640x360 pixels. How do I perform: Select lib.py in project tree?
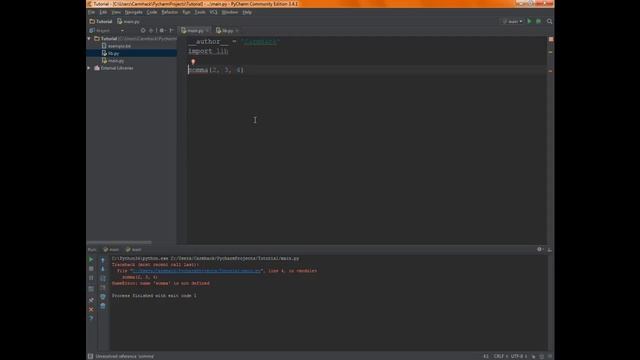click(x=110, y=53)
